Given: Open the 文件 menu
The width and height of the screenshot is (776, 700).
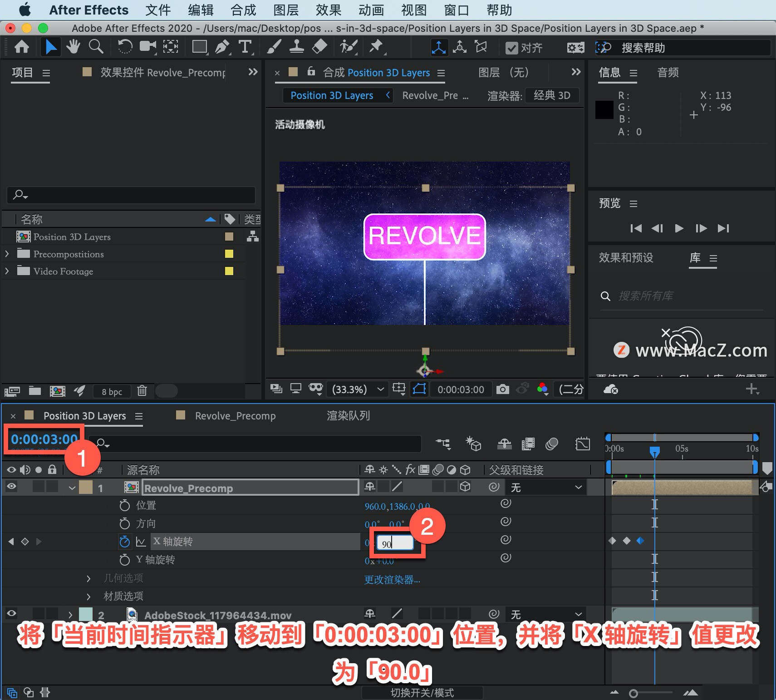Looking at the screenshot, I should (x=158, y=10).
